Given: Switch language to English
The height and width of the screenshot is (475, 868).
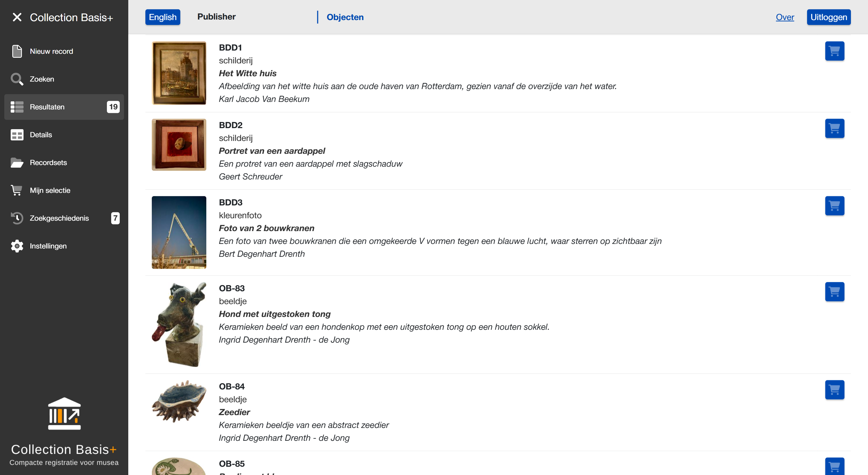Looking at the screenshot, I should pyautogui.click(x=162, y=17).
